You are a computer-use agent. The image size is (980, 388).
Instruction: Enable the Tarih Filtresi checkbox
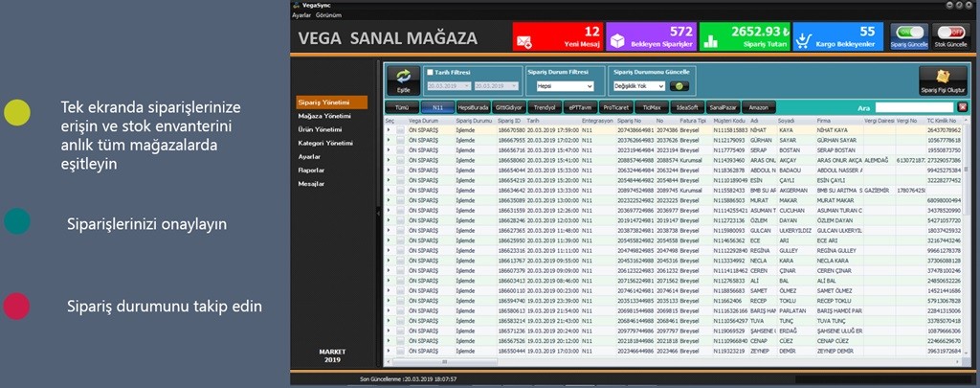coord(430,72)
